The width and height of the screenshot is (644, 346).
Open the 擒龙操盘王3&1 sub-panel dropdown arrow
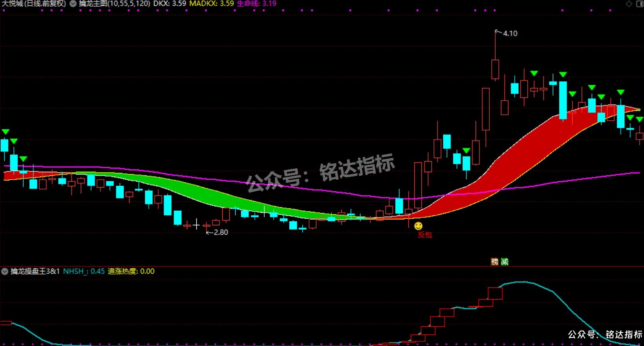[x=5, y=271]
